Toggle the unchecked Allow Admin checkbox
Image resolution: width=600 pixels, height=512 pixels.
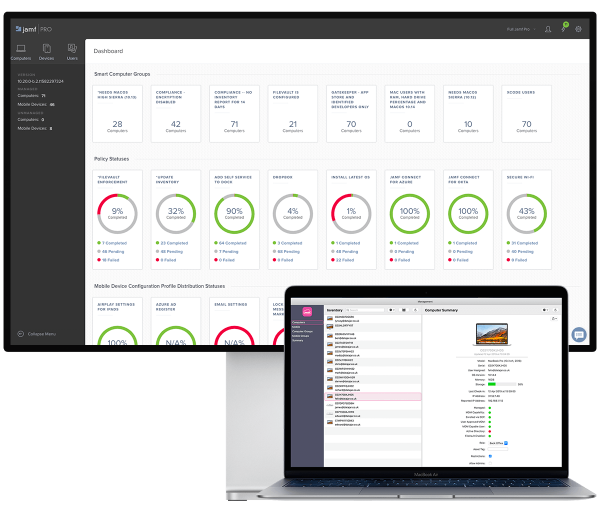pos(490,463)
